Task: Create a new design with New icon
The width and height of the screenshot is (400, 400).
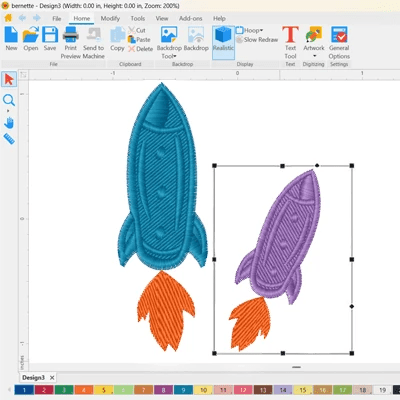Action: pos(11,39)
